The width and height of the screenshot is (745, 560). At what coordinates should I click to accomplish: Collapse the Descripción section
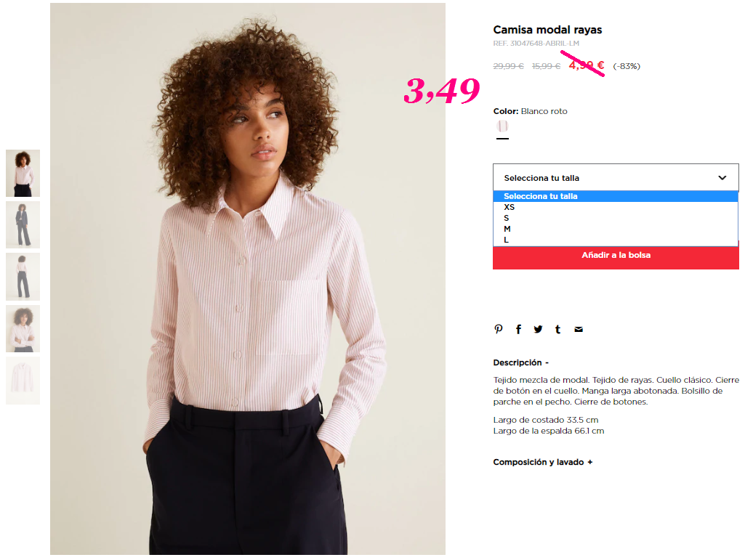coord(520,362)
